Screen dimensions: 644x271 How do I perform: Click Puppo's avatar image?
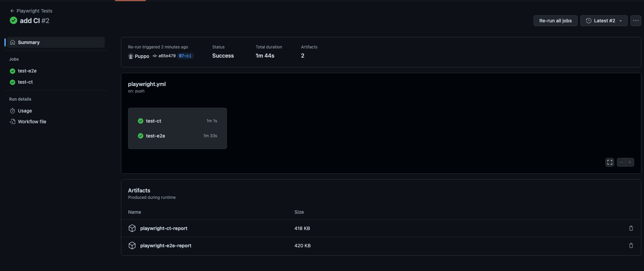(x=130, y=56)
